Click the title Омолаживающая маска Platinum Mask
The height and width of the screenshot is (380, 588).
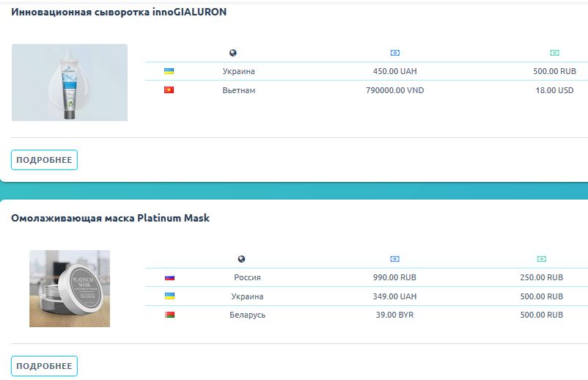click(x=110, y=218)
